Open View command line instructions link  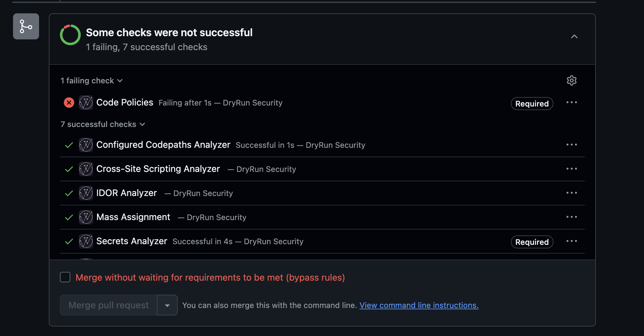[419, 305]
